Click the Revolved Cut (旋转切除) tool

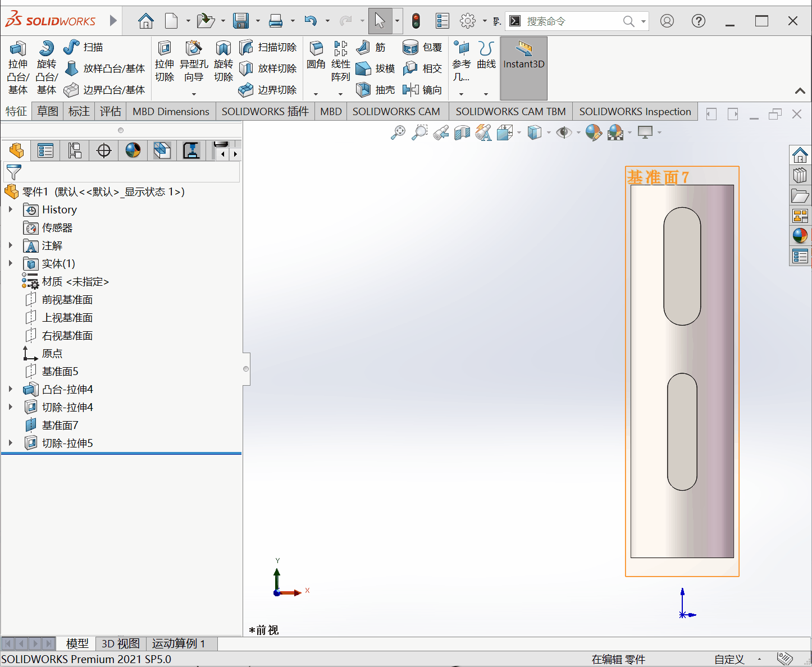(223, 62)
